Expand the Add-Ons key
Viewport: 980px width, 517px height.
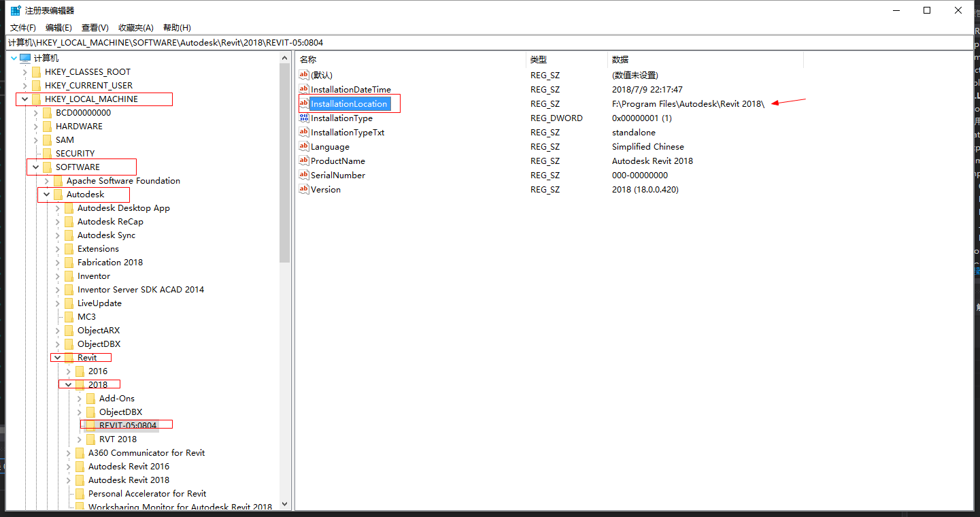point(80,399)
